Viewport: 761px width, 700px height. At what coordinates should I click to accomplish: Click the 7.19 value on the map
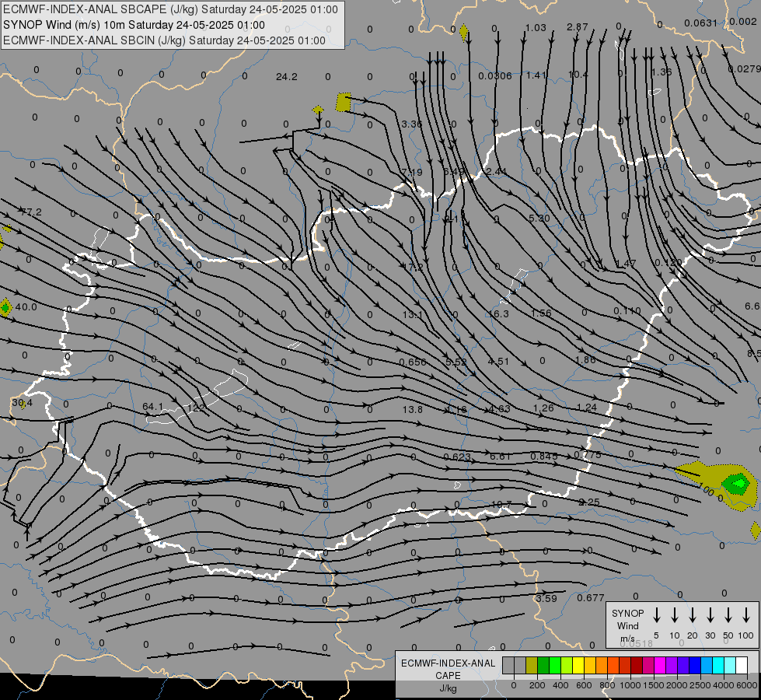coord(412,172)
